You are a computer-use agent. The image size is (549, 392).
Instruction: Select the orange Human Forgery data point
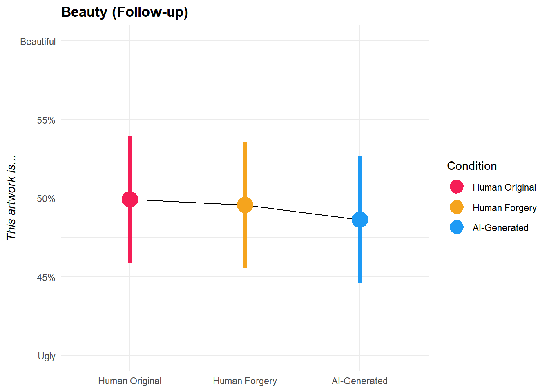(x=245, y=205)
